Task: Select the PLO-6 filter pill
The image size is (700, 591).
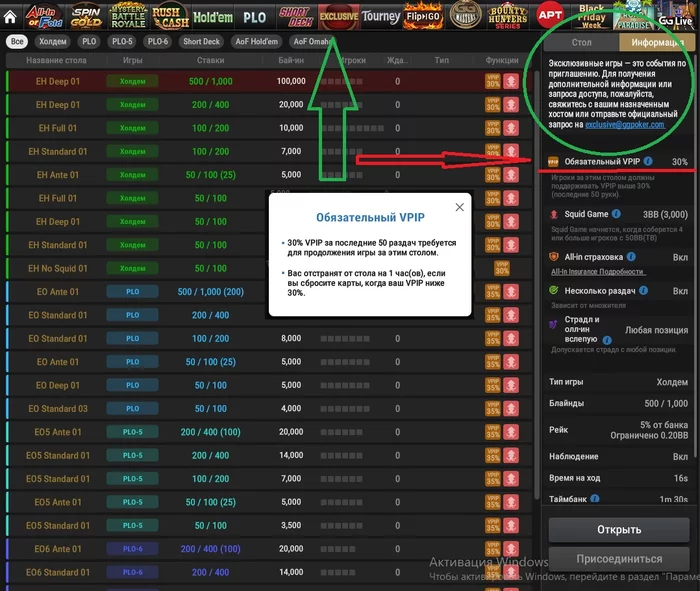Action: (x=158, y=42)
